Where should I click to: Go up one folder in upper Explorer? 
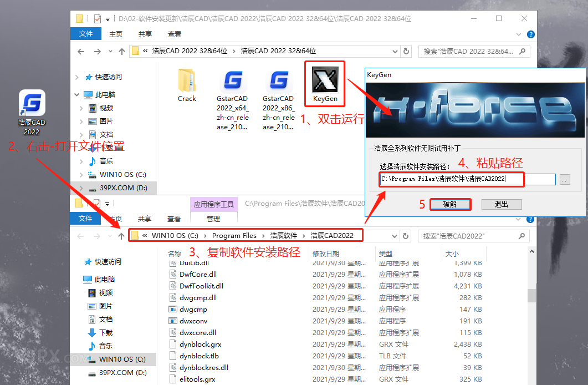click(x=122, y=52)
